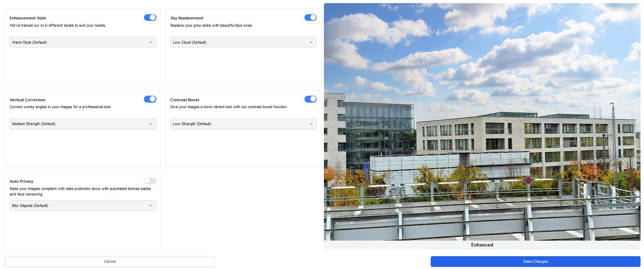Click the enhanced building preview image
Screen dimensions: 644x269
click(x=482, y=122)
